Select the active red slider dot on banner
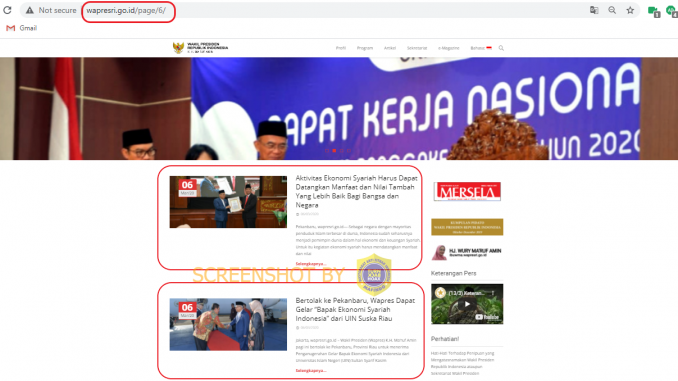Screen dimensions: 678x381 334,150
